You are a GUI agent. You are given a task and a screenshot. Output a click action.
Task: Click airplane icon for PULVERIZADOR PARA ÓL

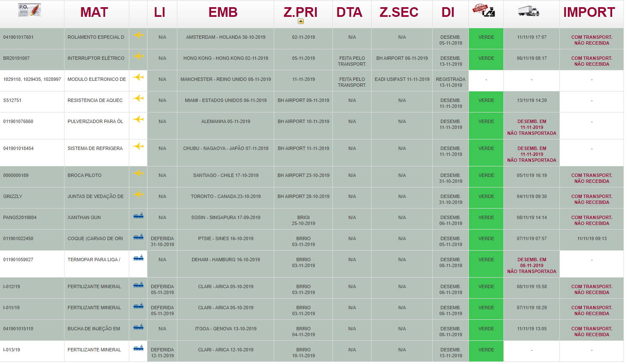coord(139,119)
